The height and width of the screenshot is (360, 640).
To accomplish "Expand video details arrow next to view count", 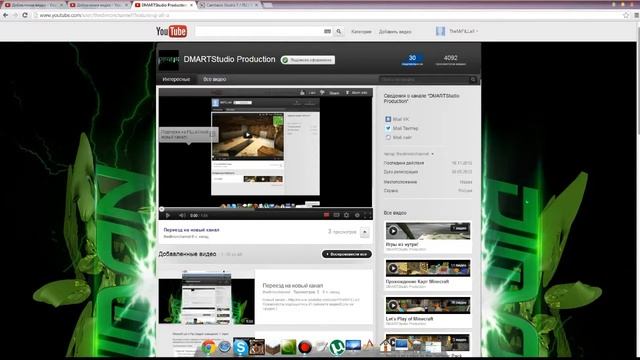I will coord(364,232).
